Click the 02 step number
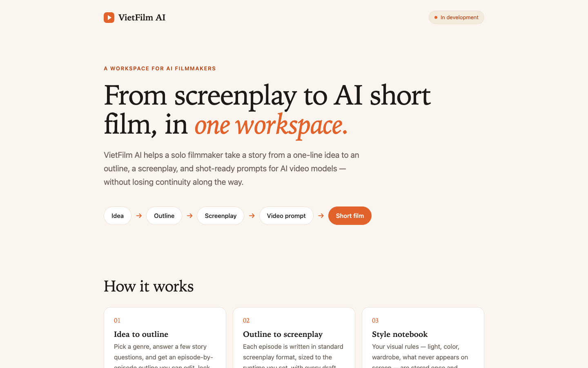The height and width of the screenshot is (368, 588). click(x=246, y=321)
